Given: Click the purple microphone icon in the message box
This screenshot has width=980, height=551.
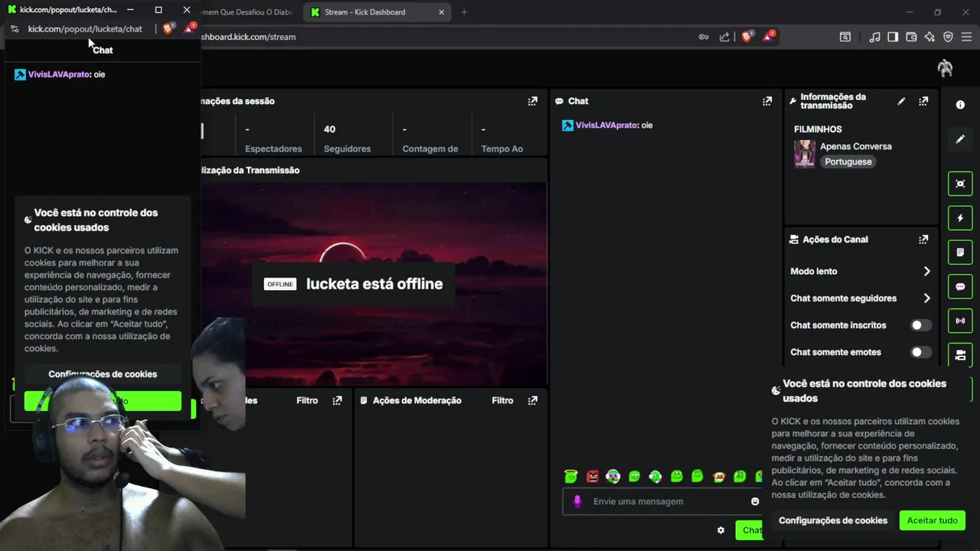Looking at the screenshot, I should (x=577, y=501).
